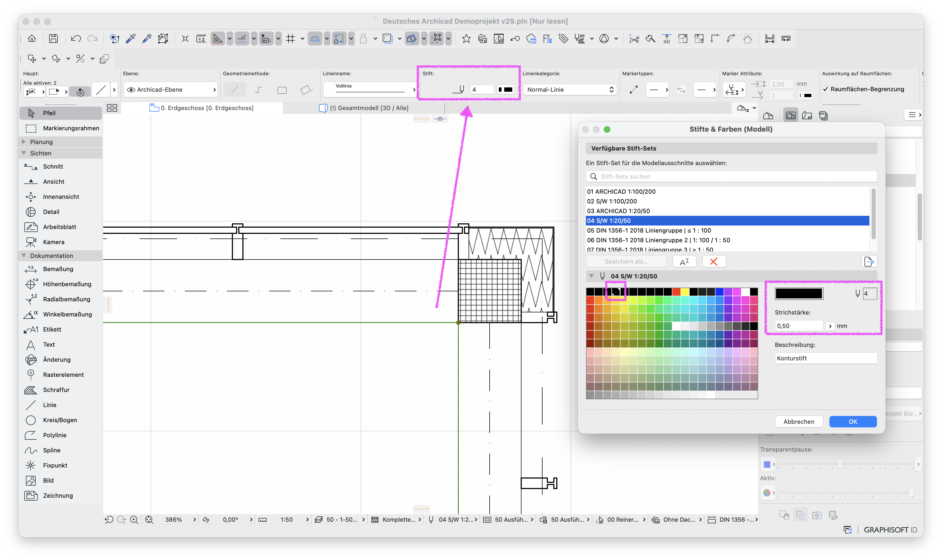
Task: Undo the last action
Action: (x=76, y=39)
